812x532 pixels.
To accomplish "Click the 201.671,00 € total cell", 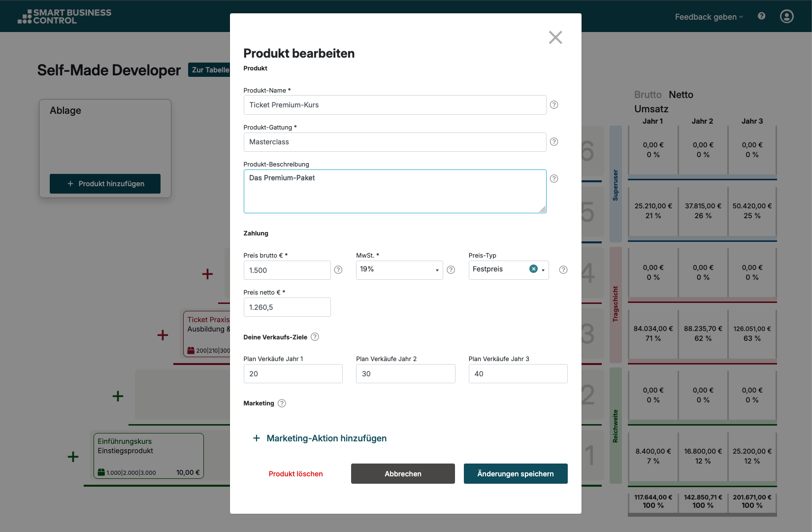I will 752,501.
